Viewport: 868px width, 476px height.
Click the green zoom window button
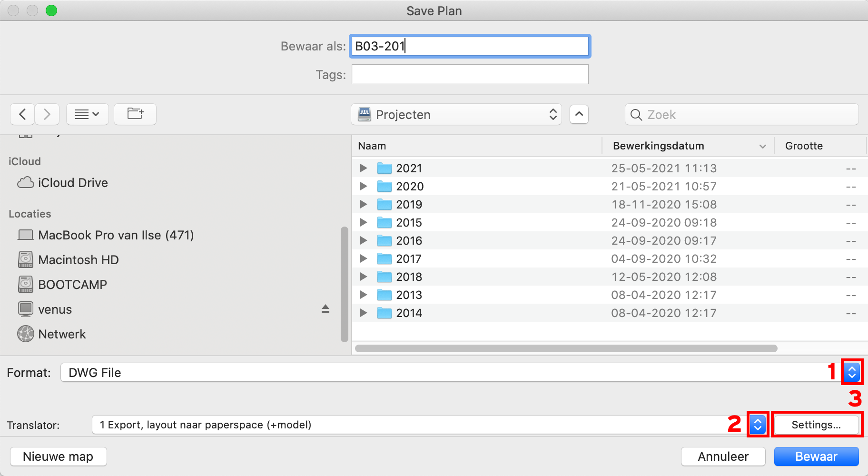point(51,10)
